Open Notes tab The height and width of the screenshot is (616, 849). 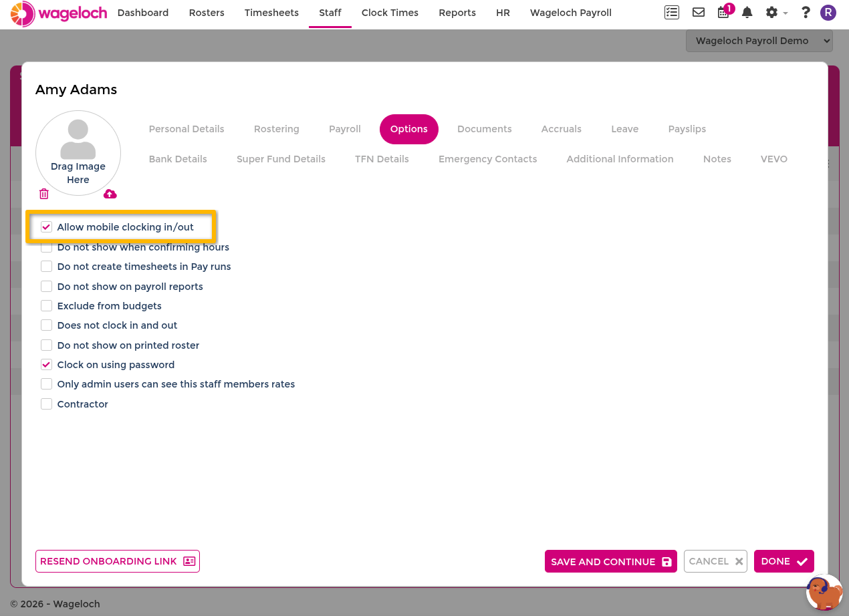point(717,159)
